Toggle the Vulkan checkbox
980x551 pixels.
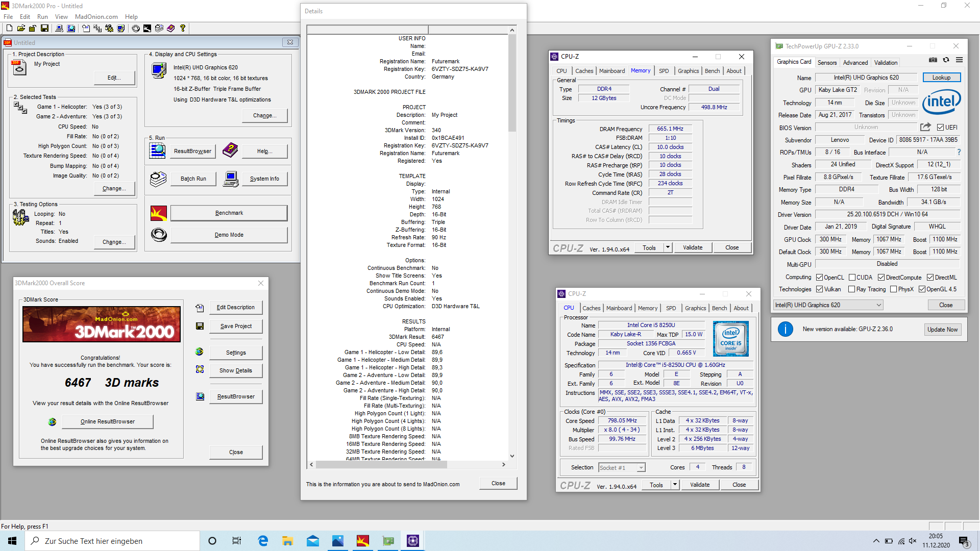[x=819, y=289]
